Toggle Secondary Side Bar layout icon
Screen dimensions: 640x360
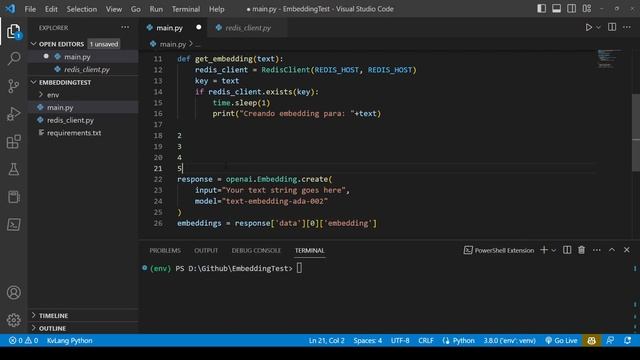[571, 9]
